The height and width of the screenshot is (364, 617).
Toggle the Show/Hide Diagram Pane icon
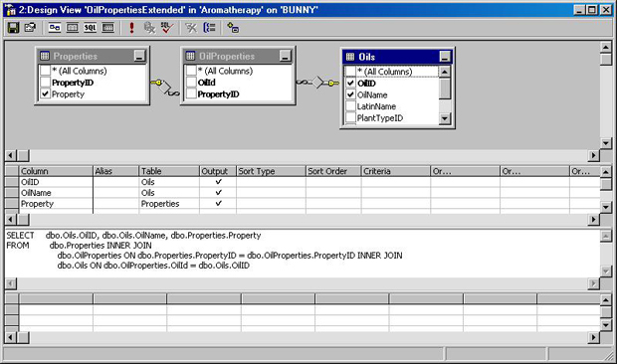55,28
